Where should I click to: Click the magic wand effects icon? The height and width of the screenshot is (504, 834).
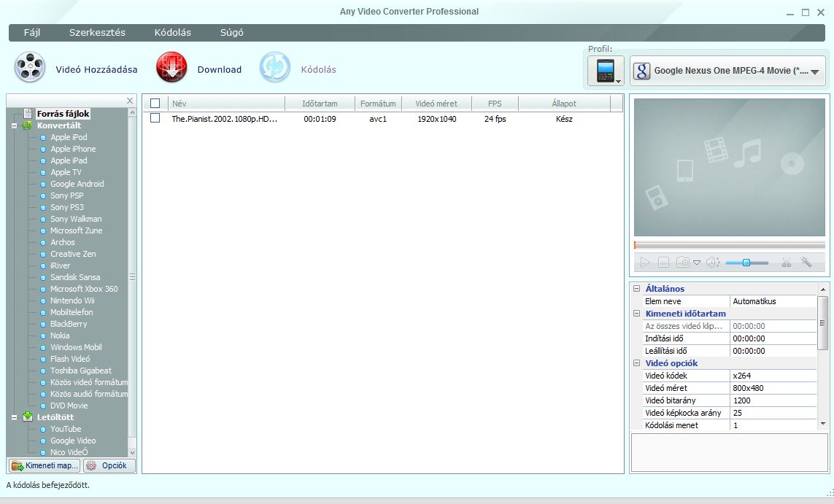(x=806, y=262)
